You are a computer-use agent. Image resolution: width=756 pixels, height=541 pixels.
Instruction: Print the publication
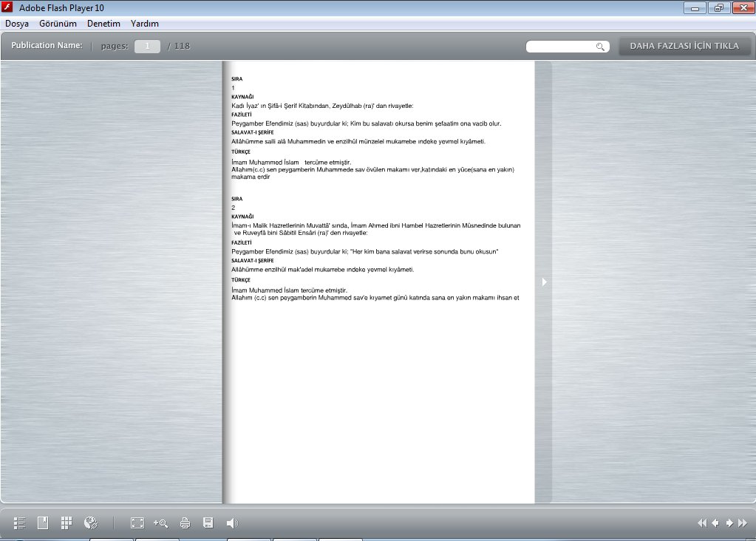tap(185, 523)
